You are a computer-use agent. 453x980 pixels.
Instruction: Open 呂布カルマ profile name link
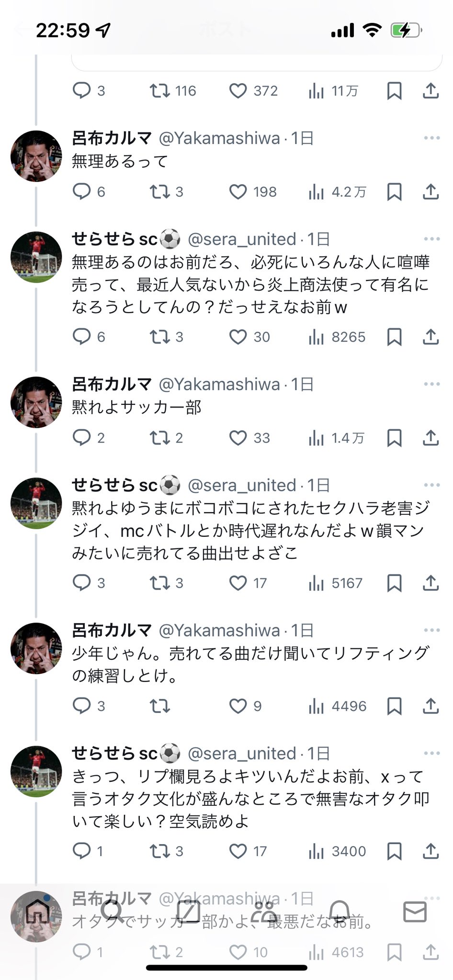pyautogui.click(x=112, y=138)
